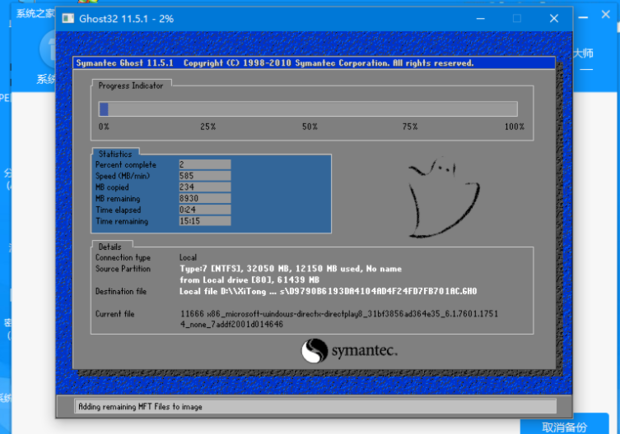Click the Time remaining value 15:15
Screen dimensions: 620x434
(x=204, y=221)
